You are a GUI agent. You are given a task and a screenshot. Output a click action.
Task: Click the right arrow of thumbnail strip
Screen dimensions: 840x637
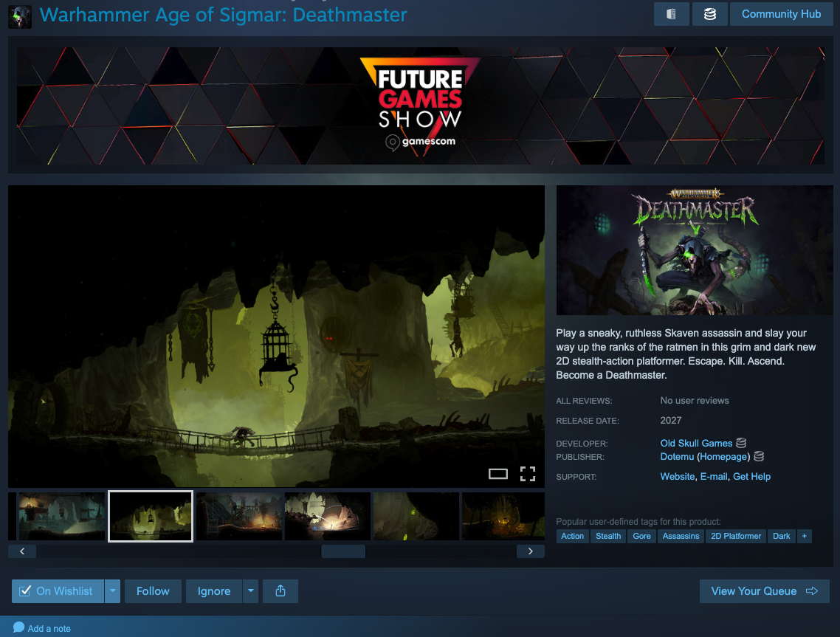point(531,551)
